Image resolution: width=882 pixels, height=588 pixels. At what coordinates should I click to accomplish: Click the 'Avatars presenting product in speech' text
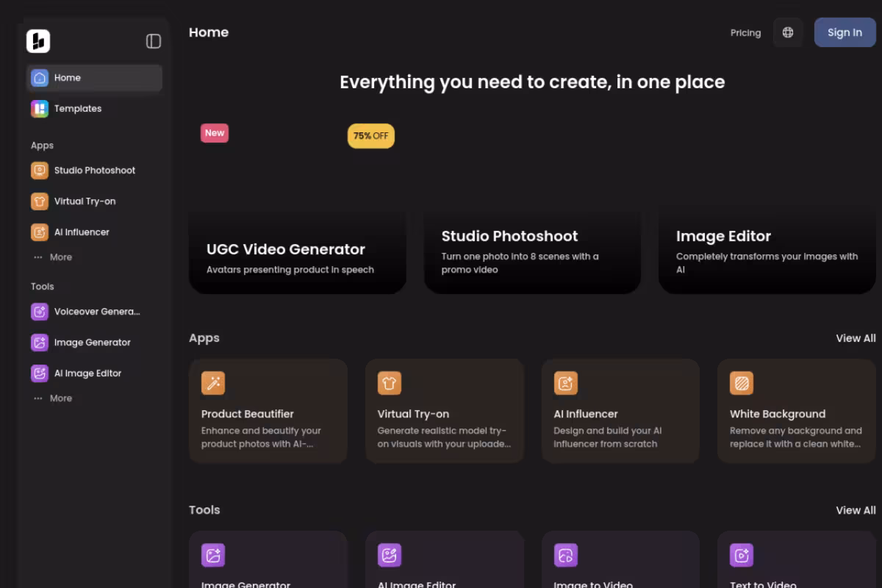[290, 270]
